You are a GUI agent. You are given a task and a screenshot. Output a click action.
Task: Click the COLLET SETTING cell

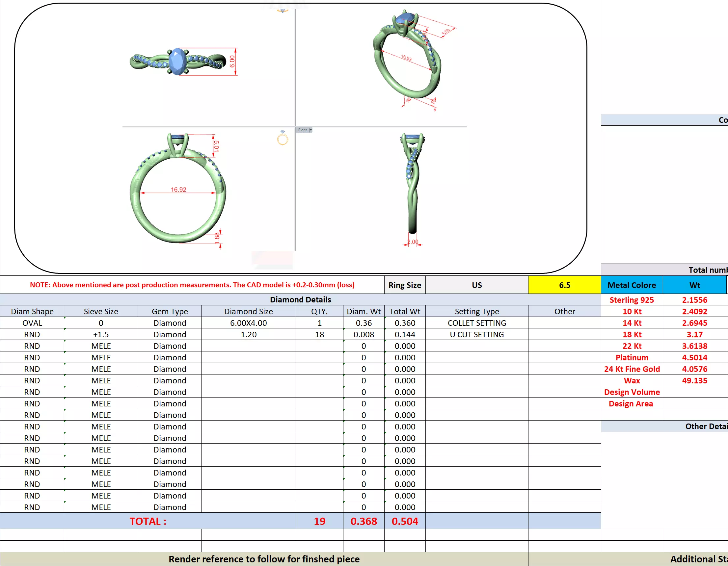tap(477, 323)
